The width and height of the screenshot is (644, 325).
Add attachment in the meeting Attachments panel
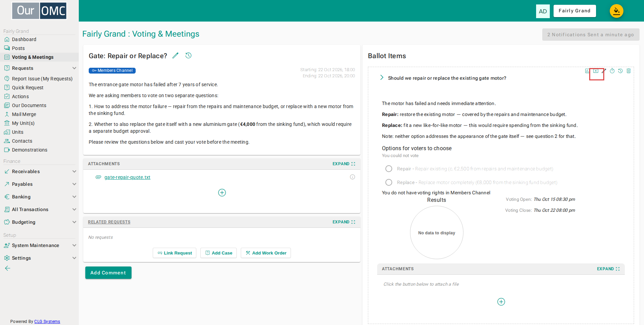[222, 193]
